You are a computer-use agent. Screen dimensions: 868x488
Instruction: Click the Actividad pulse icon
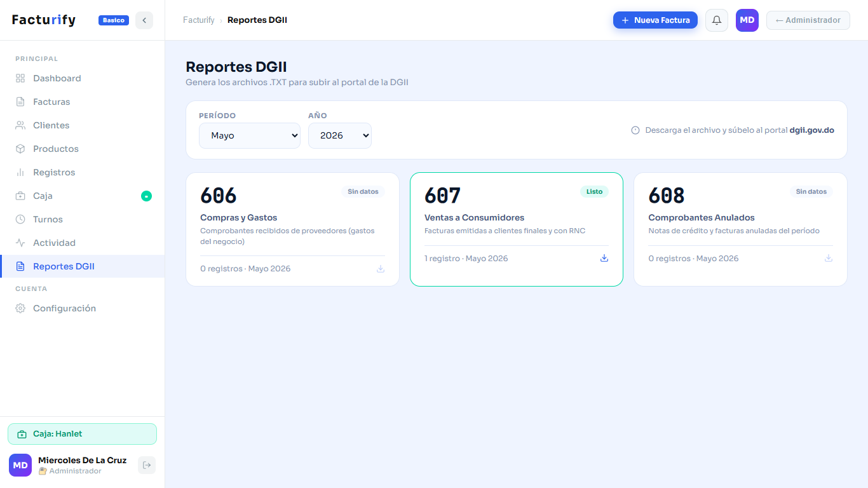tap(20, 243)
